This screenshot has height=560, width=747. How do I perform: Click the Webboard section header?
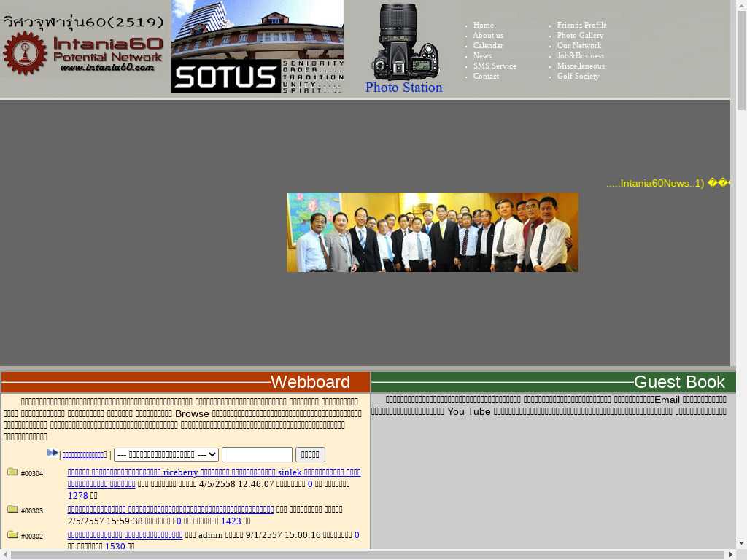click(186, 382)
